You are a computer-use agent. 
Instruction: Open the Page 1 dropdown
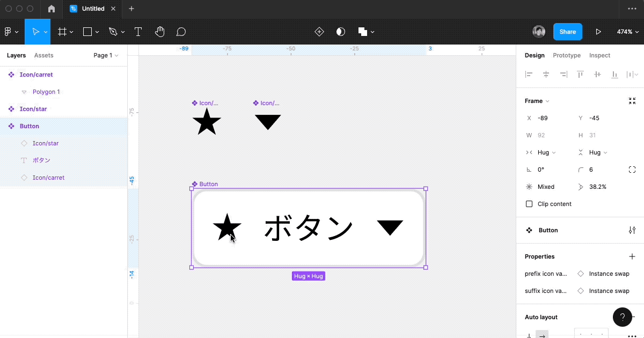pyautogui.click(x=105, y=55)
